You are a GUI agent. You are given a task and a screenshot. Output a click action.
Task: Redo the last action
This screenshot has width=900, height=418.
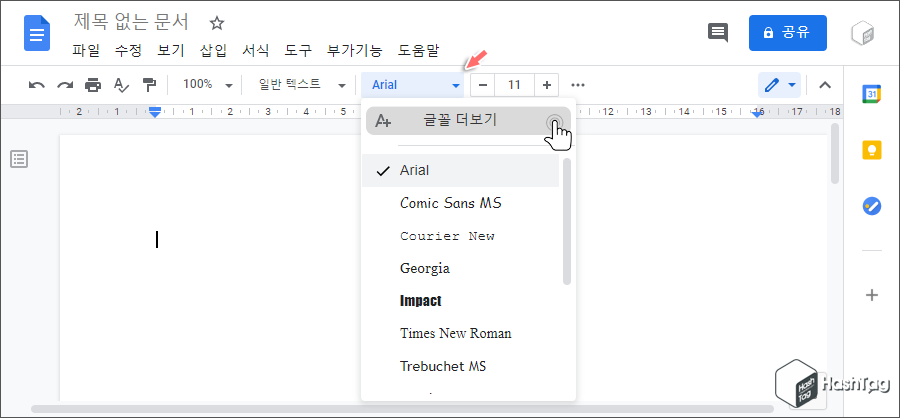[x=65, y=85]
